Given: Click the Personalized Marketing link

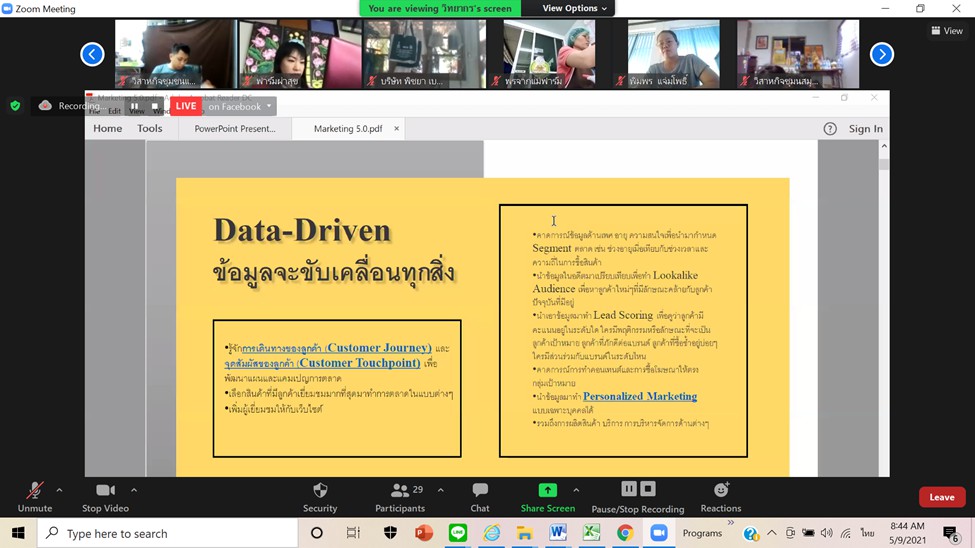Looking at the screenshot, I should pyautogui.click(x=640, y=397).
